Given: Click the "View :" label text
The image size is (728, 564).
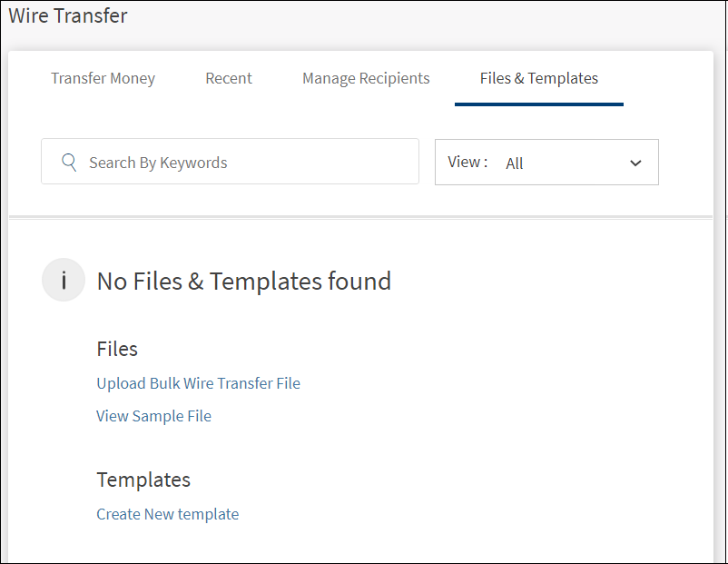Looking at the screenshot, I should click(x=467, y=163).
